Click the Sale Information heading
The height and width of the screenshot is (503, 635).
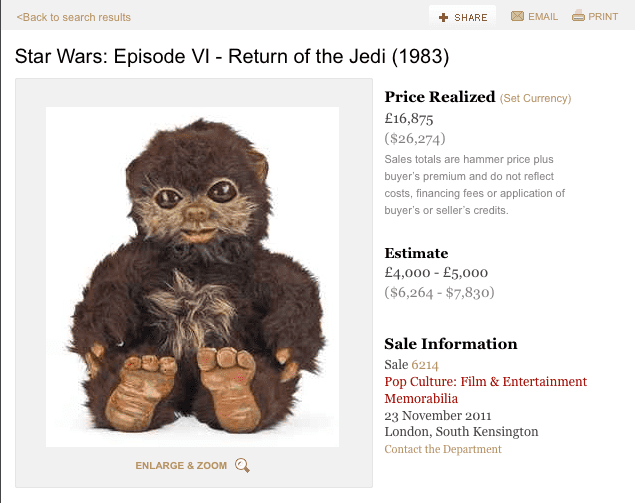[x=451, y=344]
